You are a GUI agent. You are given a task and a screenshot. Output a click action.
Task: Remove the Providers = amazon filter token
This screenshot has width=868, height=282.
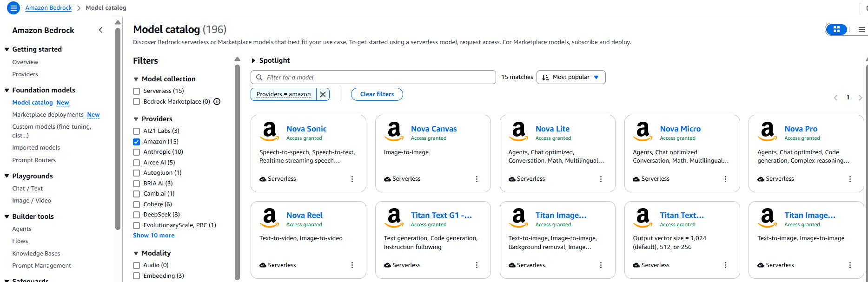323,94
